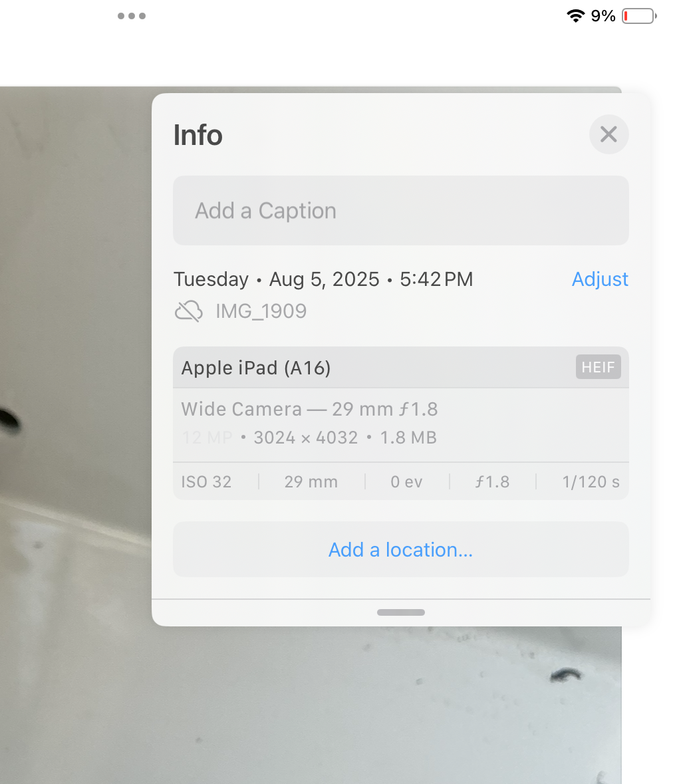Tap the Wi-Fi status icon
The image size is (677, 784).
575,16
